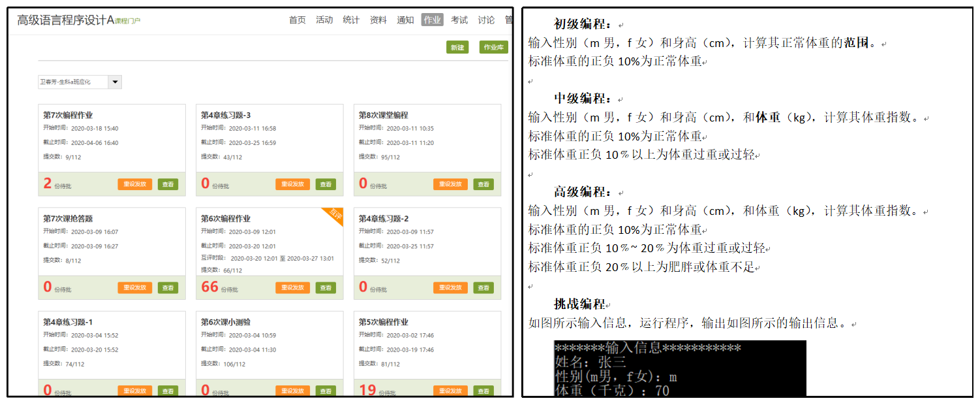Screen dimensions: 980x405
Task: Click 查看 on the 第8次课堂编程 card
Action: coord(483,184)
